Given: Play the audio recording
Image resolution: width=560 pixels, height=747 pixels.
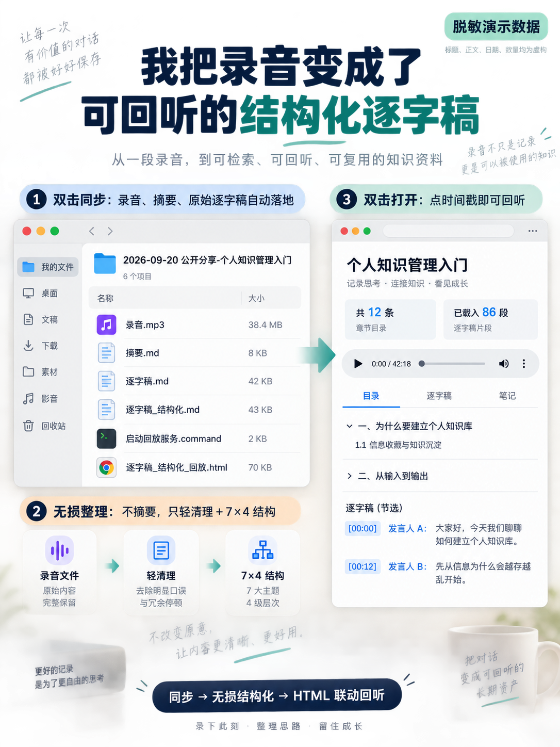Looking at the screenshot, I should click(358, 364).
